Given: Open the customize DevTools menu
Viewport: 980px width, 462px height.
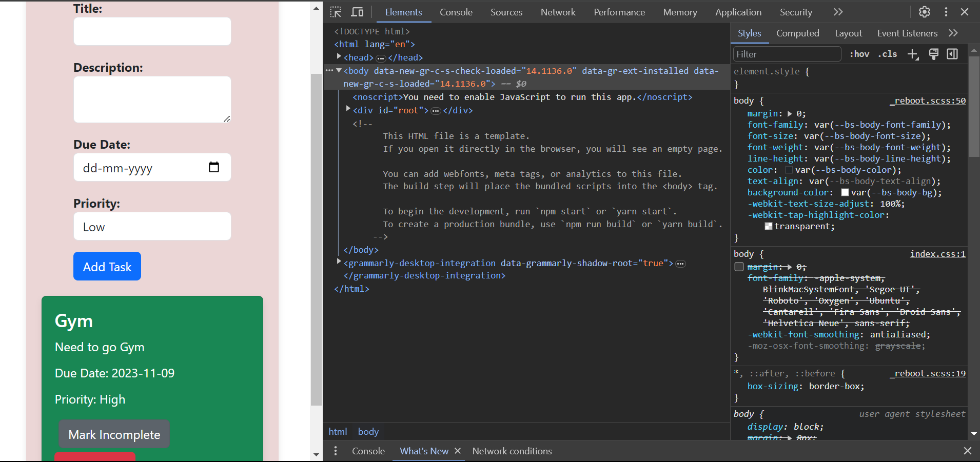Looking at the screenshot, I should [x=945, y=12].
